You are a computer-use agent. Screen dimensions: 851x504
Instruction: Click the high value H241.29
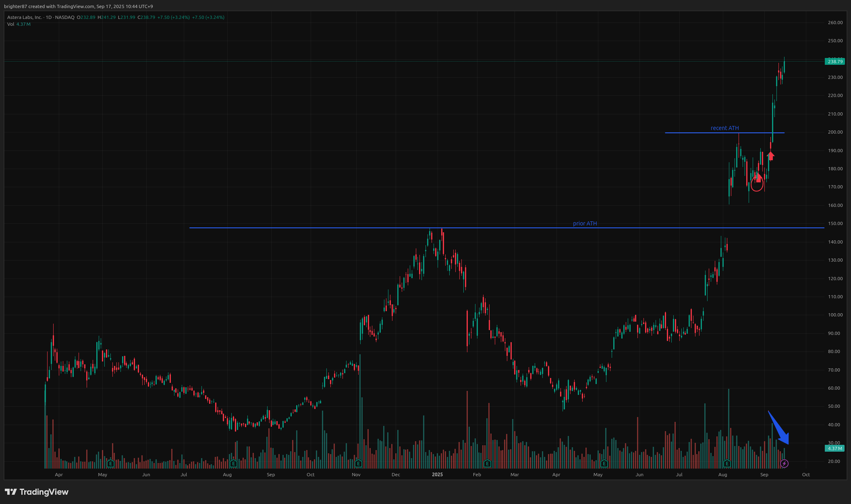(x=107, y=17)
